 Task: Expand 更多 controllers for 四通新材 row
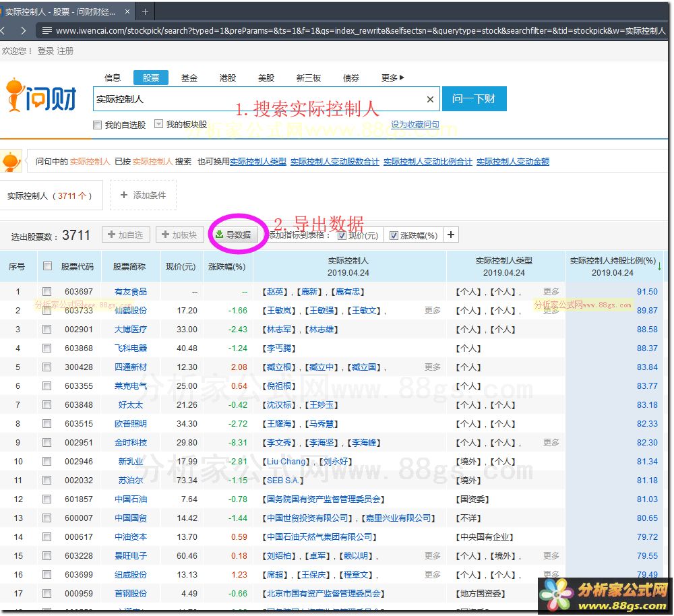point(433,367)
